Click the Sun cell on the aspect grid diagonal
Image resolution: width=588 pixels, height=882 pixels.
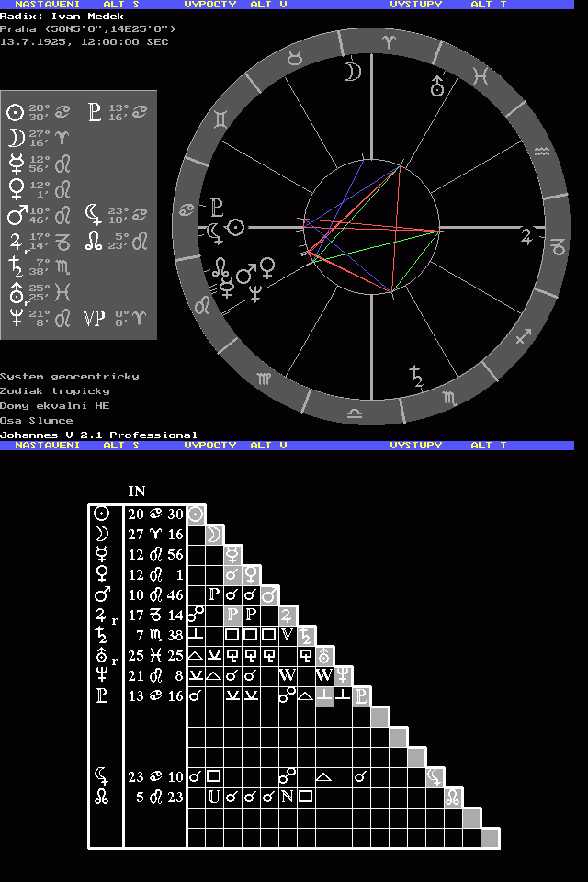pos(197,514)
